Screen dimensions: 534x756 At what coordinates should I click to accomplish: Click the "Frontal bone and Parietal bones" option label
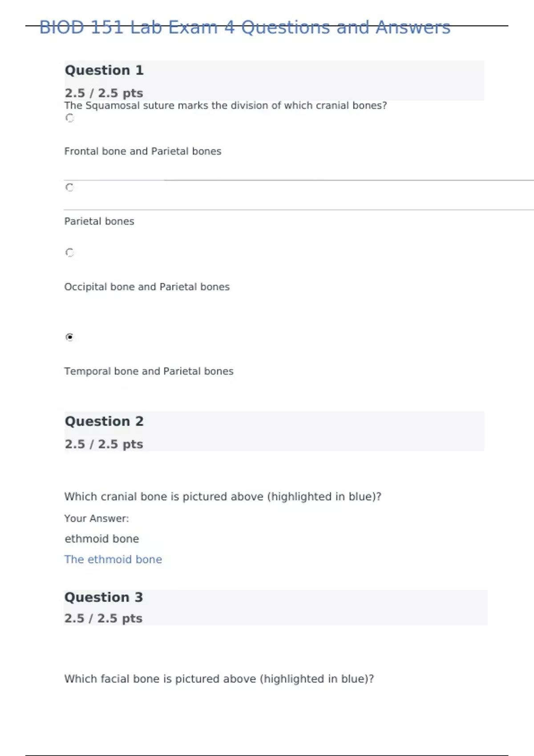(142, 151)
